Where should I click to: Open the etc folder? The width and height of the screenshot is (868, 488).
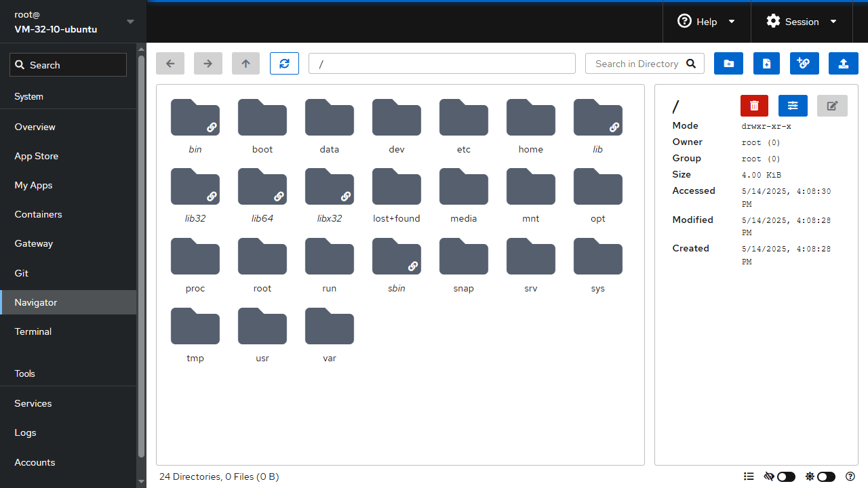(464, 127)
